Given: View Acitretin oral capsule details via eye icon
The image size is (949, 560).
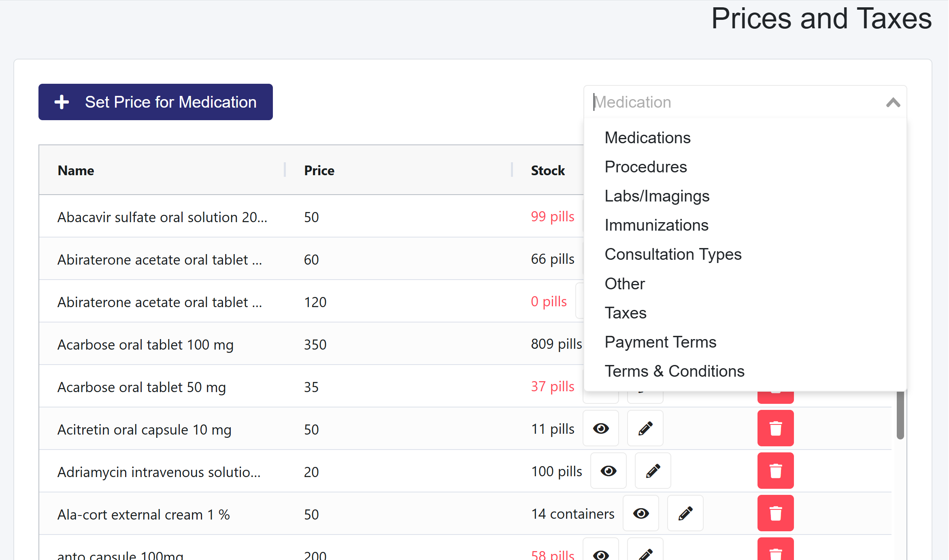Looking at the screenshot, I should [x=601, y=428].
